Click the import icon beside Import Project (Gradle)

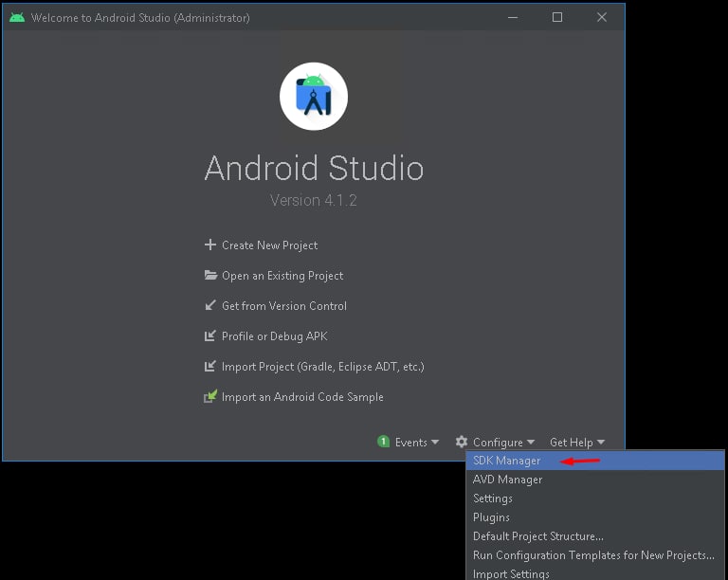(210, 366)
